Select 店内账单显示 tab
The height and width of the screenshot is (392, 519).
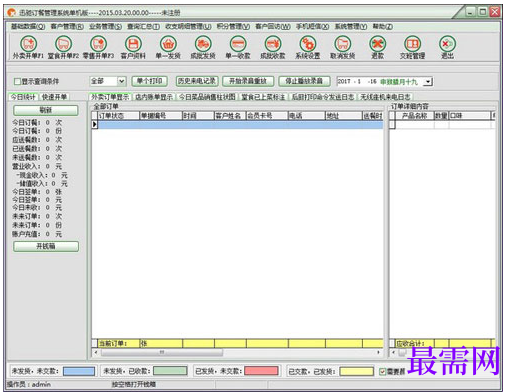pyautogui.click(x=154, y=97)
